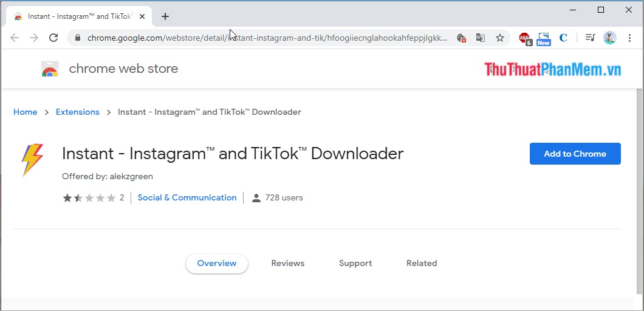Maximize the Chrome window
The width and height of the screenshot is (644, 311).
[x=601, y=10]
